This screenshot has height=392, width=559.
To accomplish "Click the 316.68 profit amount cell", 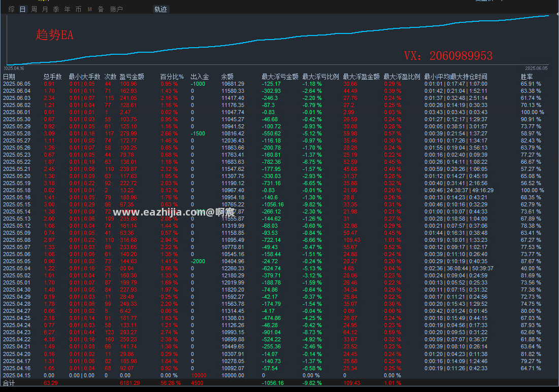I will (128, 240).
